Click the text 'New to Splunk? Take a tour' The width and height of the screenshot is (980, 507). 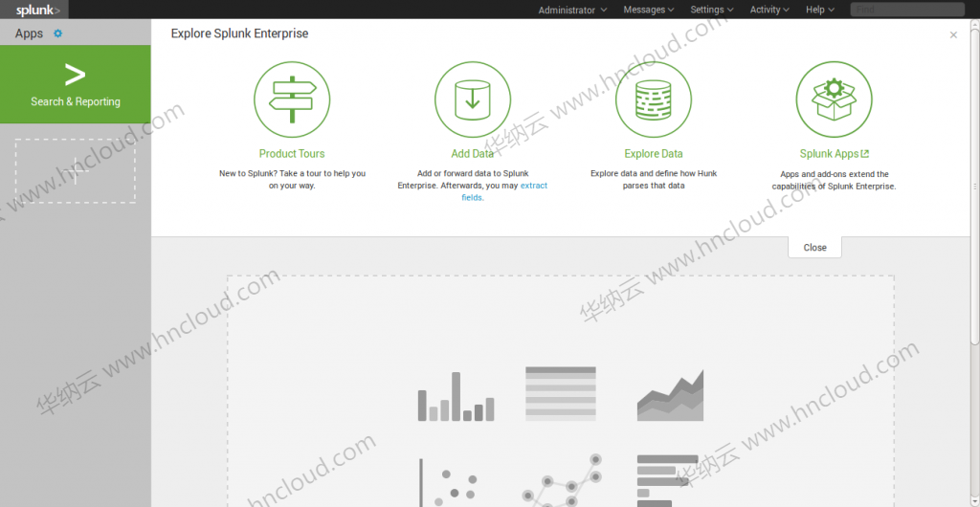pyautogui.click(x=271, y=174)
